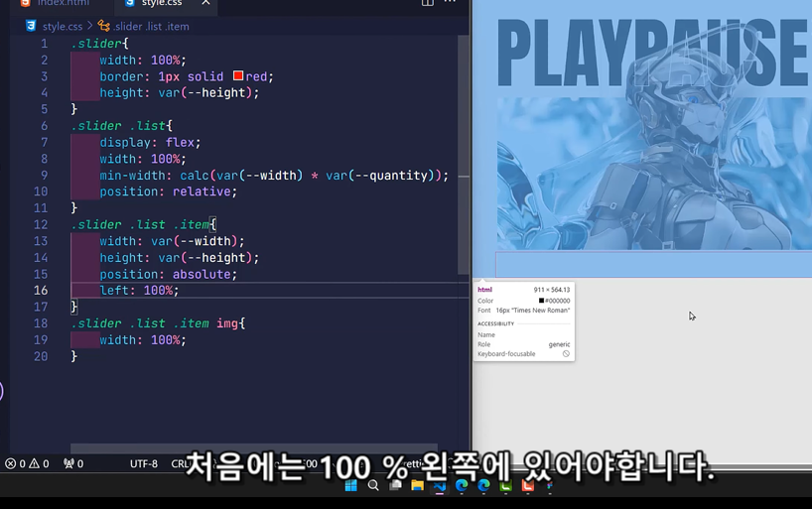
Task: Open File Explorer from taskbar
Action: [x=417, y=486]
